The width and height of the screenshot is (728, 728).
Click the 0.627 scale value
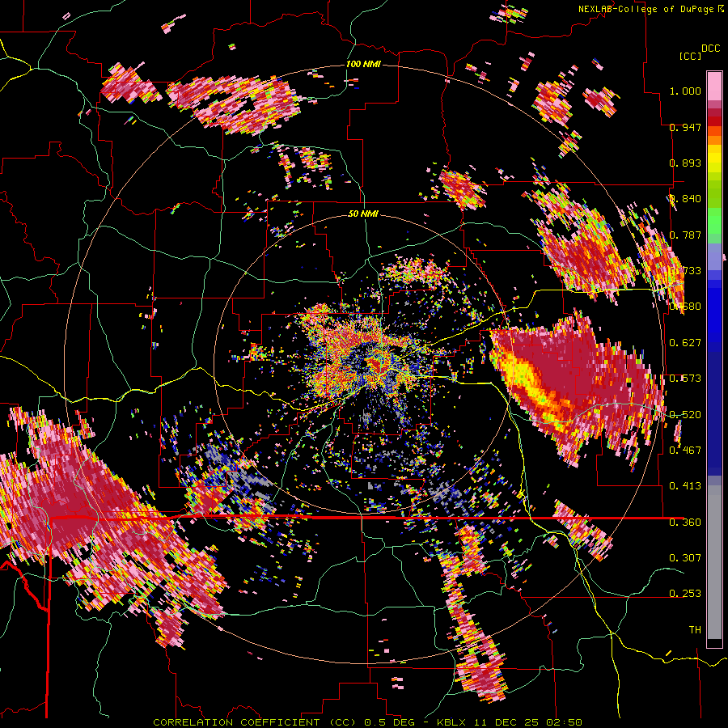685,343
